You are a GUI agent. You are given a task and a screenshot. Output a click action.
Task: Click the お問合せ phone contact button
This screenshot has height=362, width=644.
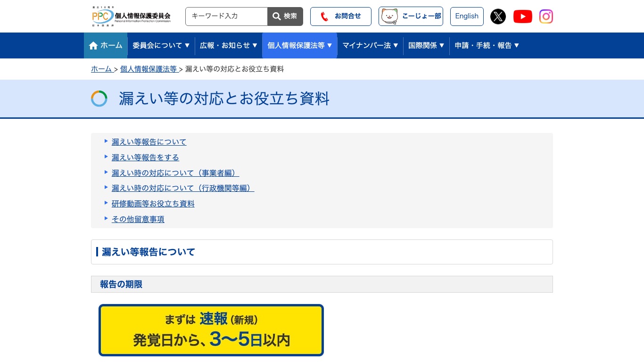(x=341, y=16)
